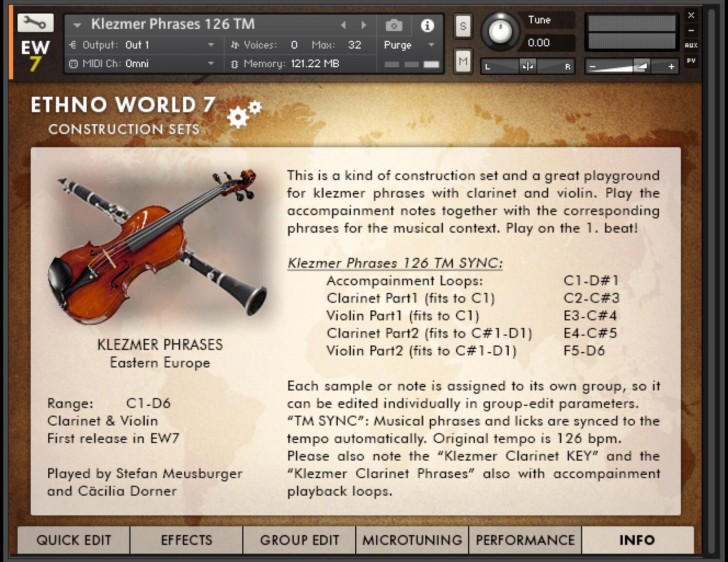The width and height of the screenshot is (728, 562).
Task: Click the Purge status indicator bars
Action: tap(412, 64)
